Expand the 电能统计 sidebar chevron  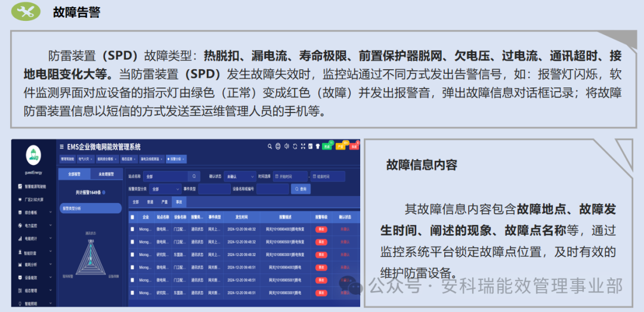coord(51,238)
